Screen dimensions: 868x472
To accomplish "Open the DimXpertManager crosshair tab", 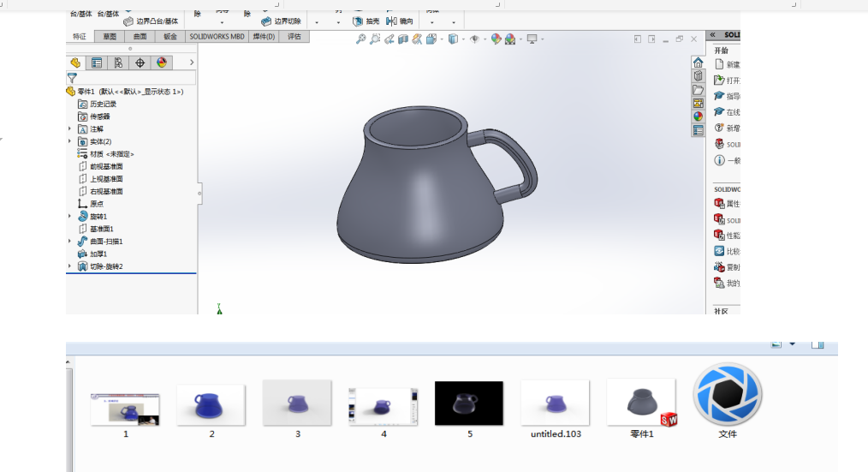I will [x=140, y=63].
